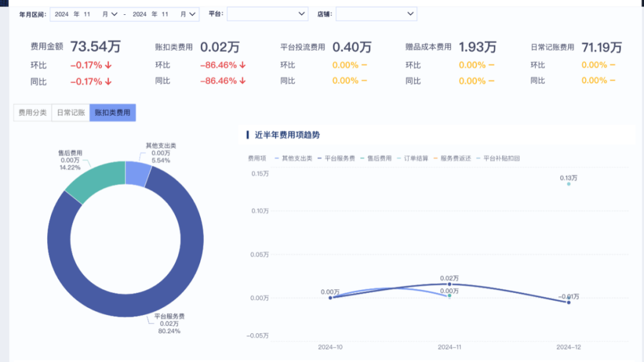Open the 店铺 dropdown
Viewport: 644px width, 362px height.
tap(376, 13)
